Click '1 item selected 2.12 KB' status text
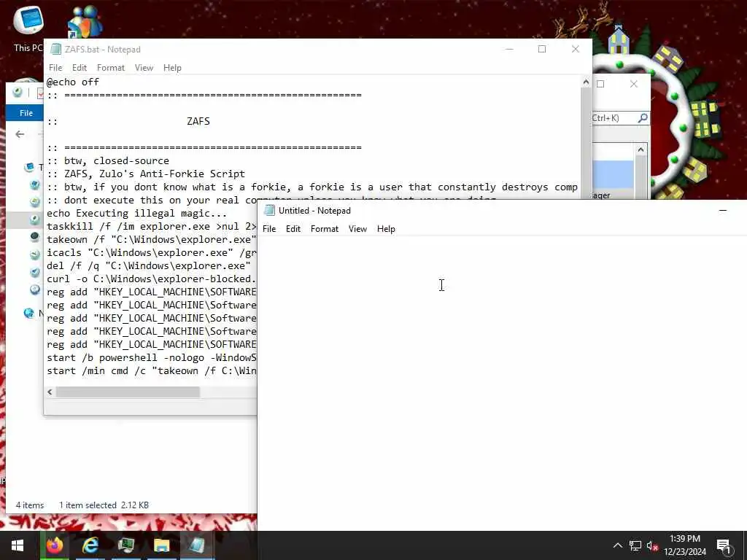747x560 pixels. [104, 505]
